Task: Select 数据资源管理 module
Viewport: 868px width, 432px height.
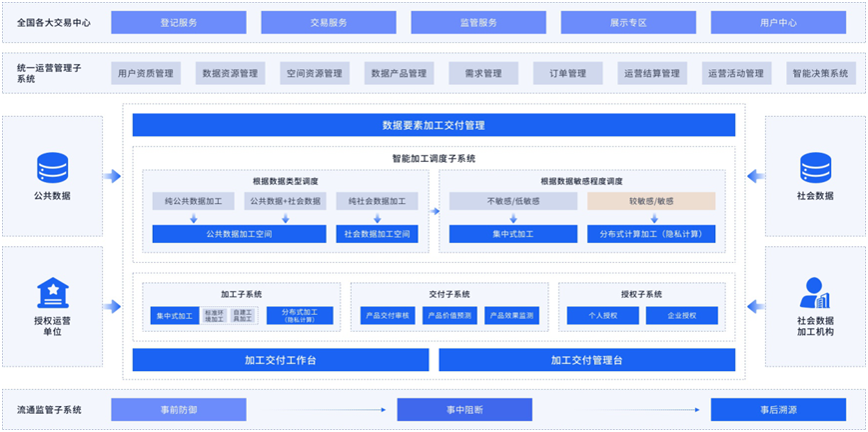Action: 231,73
